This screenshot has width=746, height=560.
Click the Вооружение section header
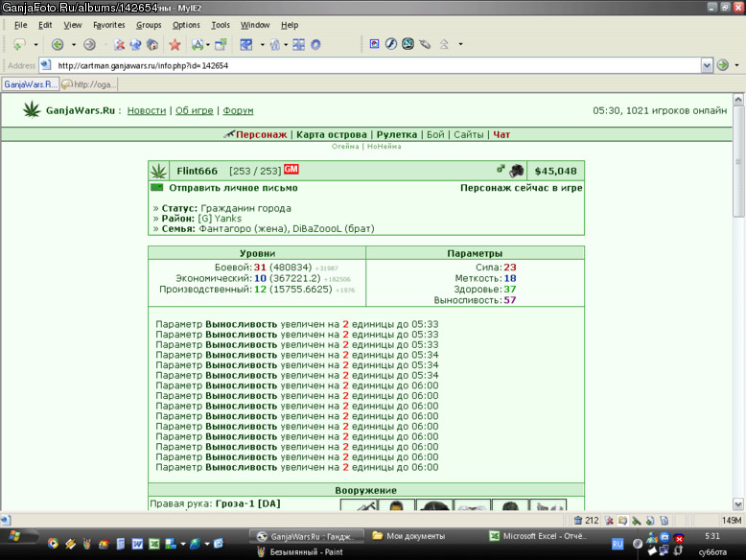(x=366, y=490)
